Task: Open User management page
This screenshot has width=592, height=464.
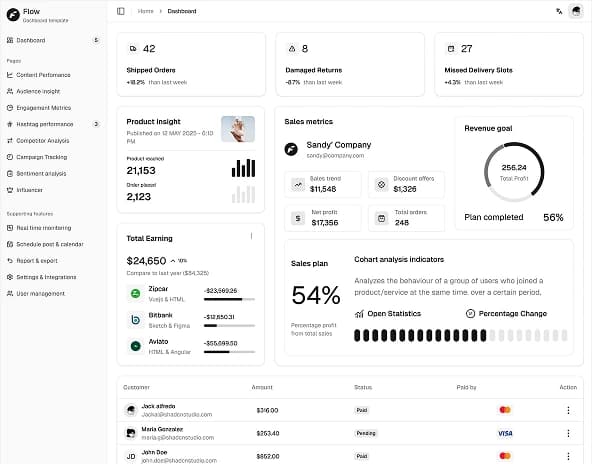Action: 53,293
